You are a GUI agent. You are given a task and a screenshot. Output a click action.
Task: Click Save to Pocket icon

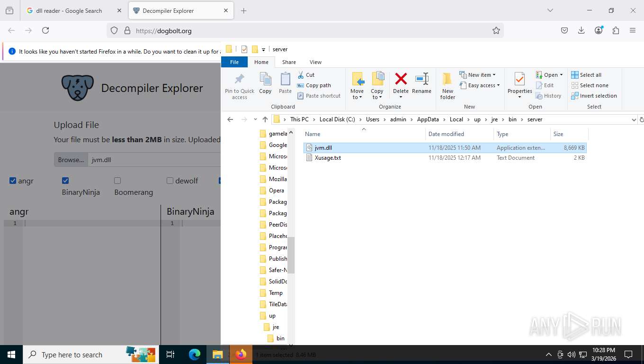(564, 30)
